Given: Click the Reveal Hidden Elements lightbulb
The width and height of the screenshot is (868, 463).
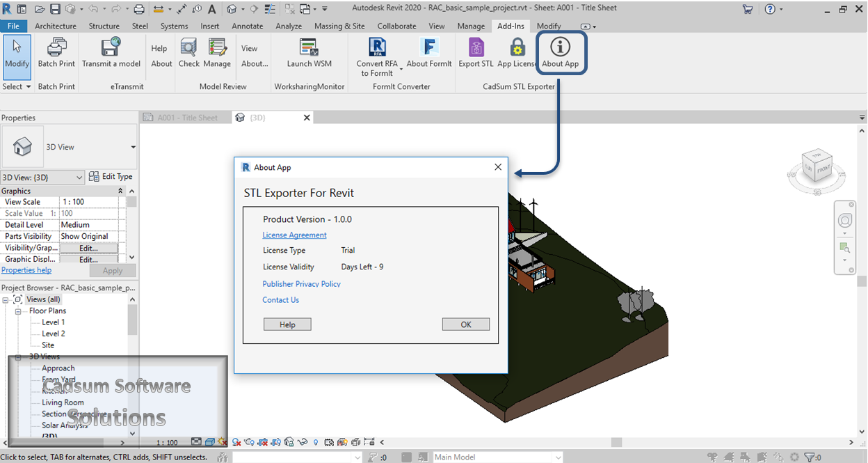Looking at the screenshot, I should click(315, 441).
